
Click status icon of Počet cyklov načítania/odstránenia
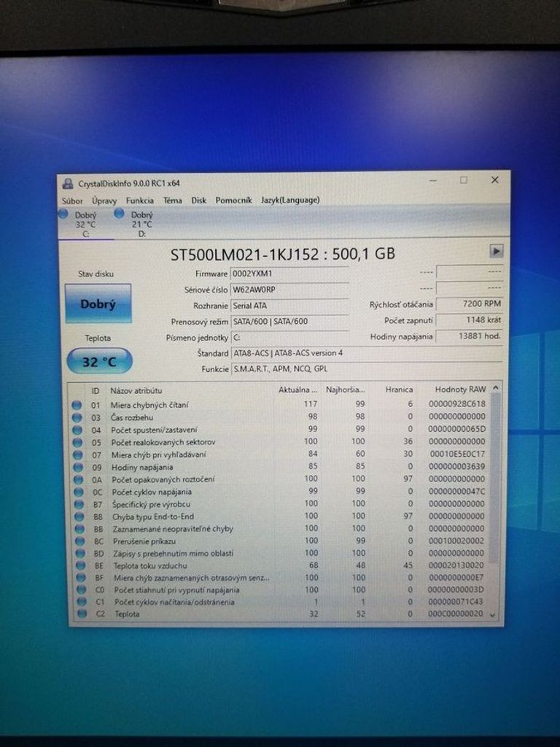(x=82, y=602)
